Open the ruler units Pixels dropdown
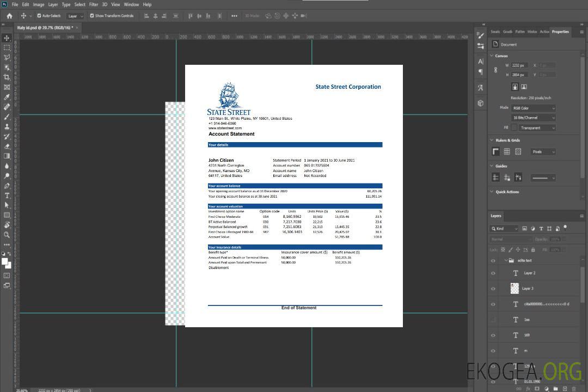This screenshot has width=588, height=392. pos(543,152)
